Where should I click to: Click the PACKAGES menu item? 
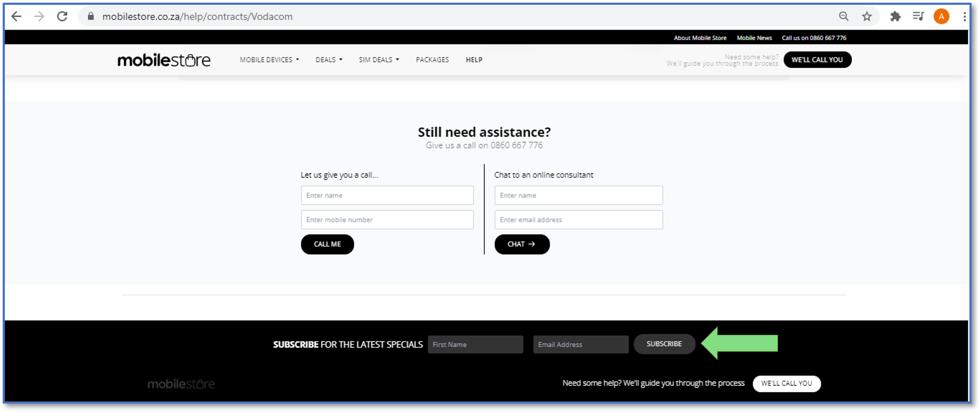click(x=432, y=59)
